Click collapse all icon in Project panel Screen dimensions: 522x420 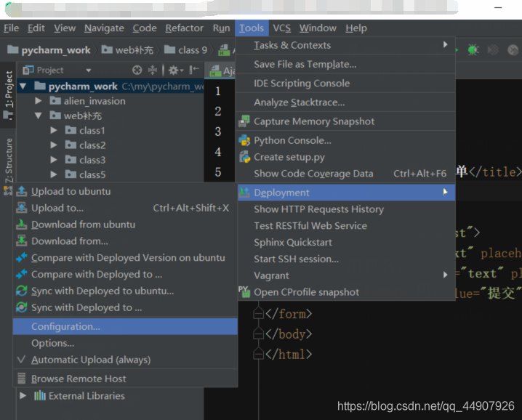pos(153,70)
